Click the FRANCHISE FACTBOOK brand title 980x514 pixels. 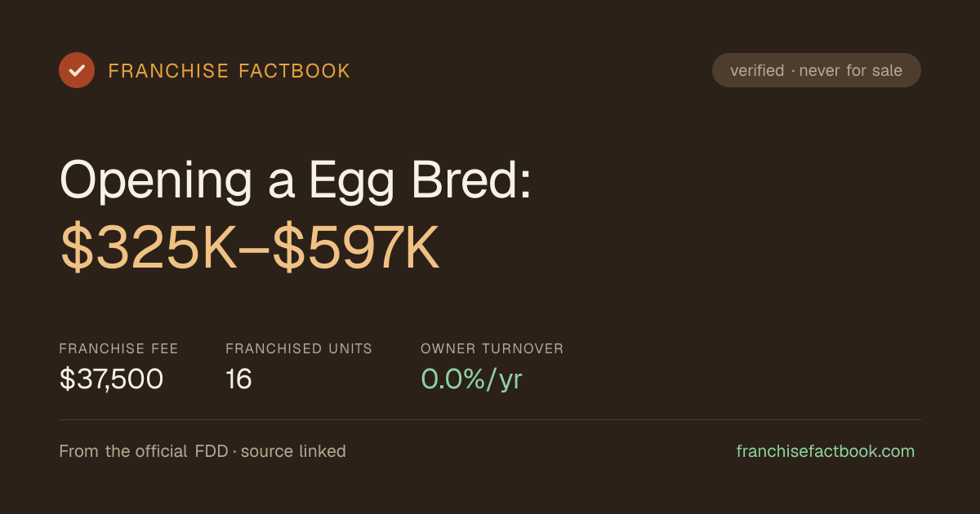(x=229, y=71)
